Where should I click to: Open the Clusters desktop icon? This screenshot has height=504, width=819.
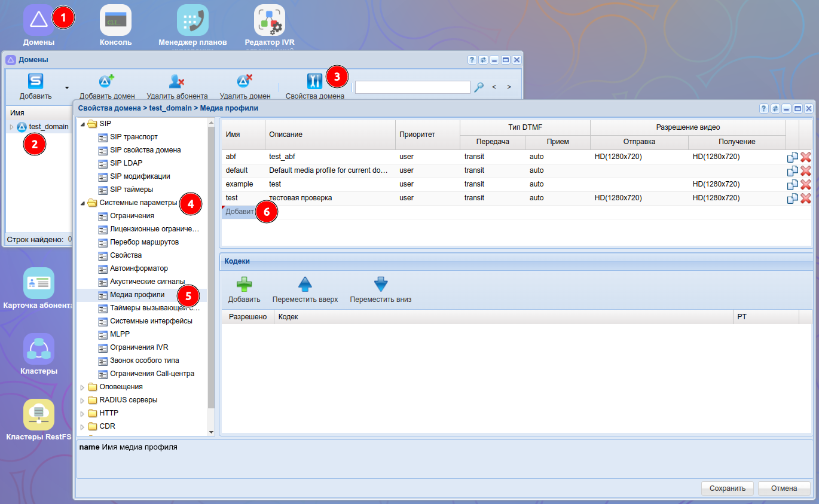pos(39,349)
